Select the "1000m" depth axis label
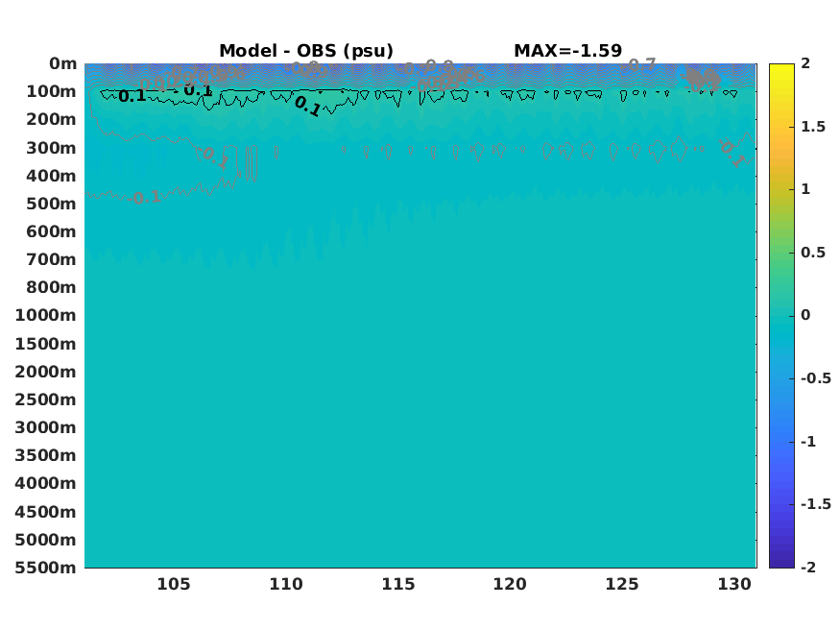 tap(45, 315)
